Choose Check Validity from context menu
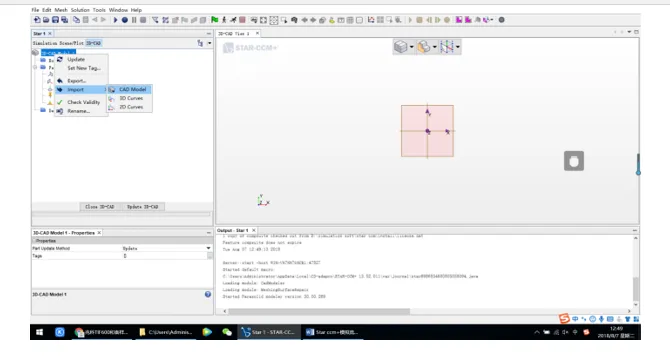This screenshot has width=670, height=360. click(x=83, y=102)
